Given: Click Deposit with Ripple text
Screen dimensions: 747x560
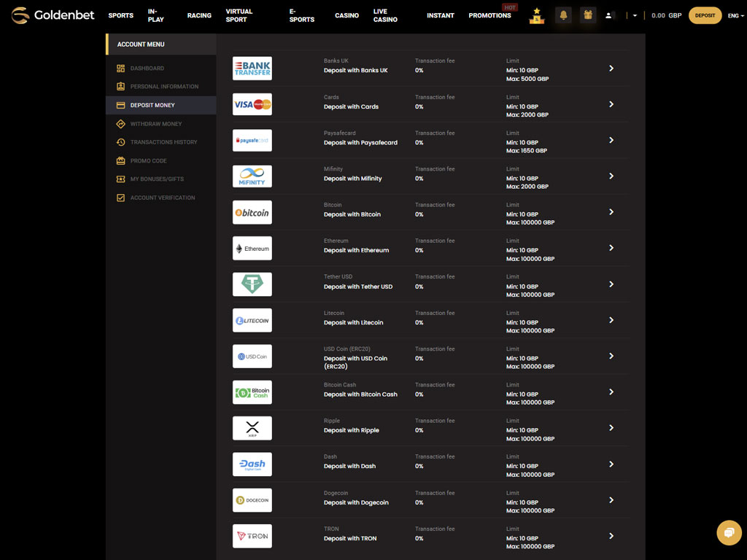Looking at the screenshot, I should pos(352,430).
